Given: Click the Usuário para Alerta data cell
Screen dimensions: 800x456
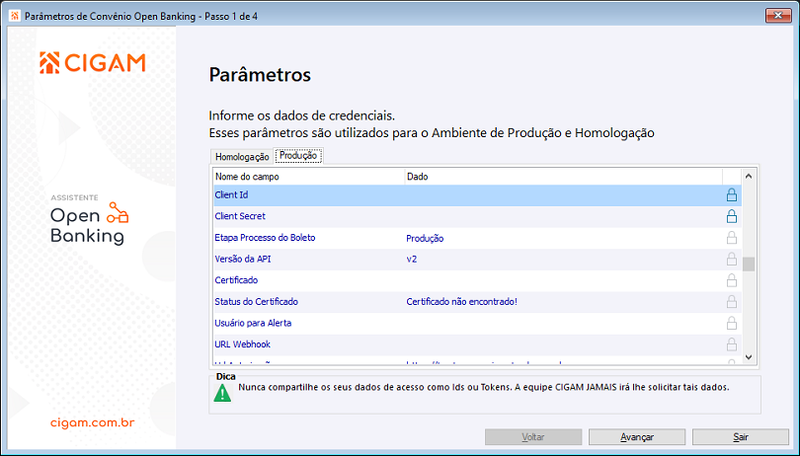Looking at the screenshot, I should pyautogui.click(x=564, y=323).
